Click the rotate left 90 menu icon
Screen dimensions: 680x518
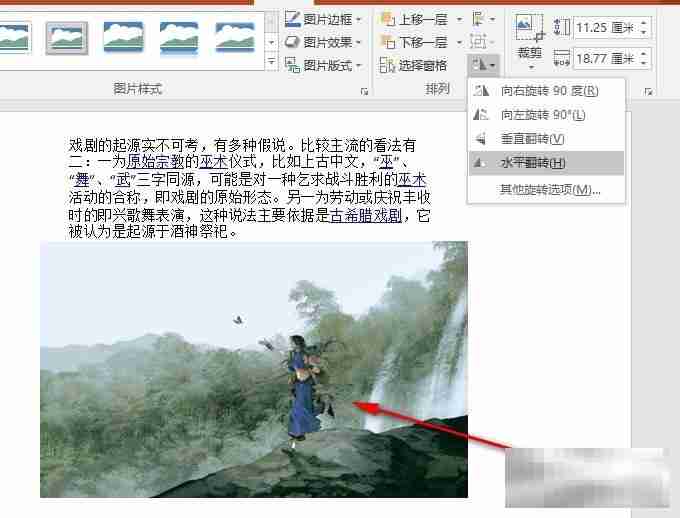[x=481, y=115]
